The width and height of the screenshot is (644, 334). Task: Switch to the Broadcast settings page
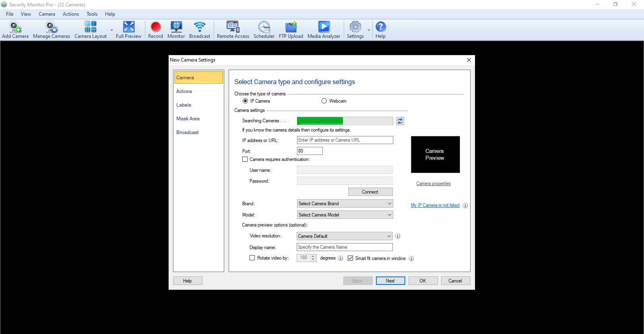[x=198, y=132]
